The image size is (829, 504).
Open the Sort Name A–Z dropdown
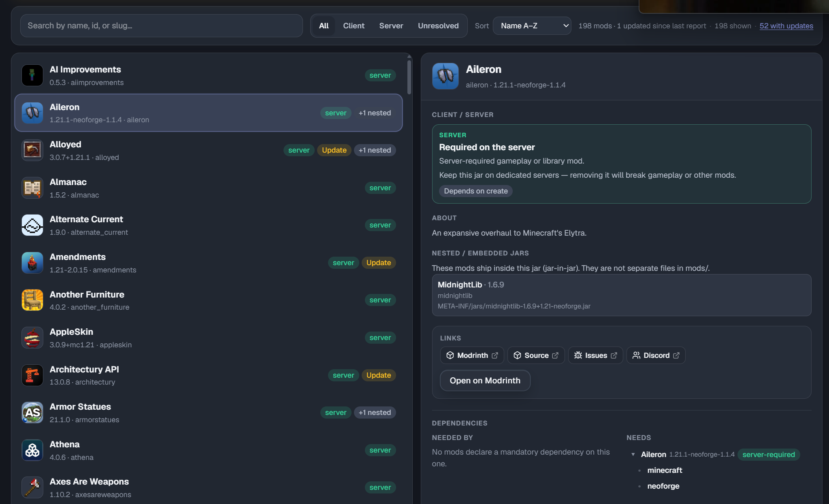point(532,26)
